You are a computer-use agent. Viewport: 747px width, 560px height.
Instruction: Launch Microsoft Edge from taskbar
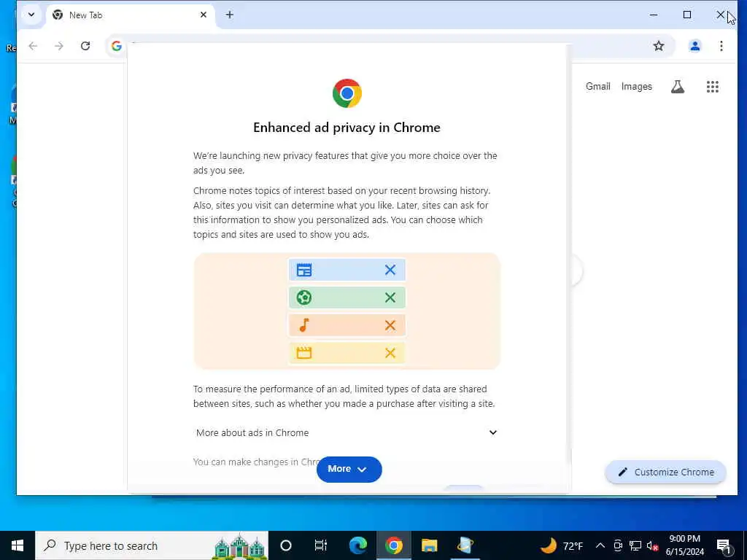coord(357,545)
